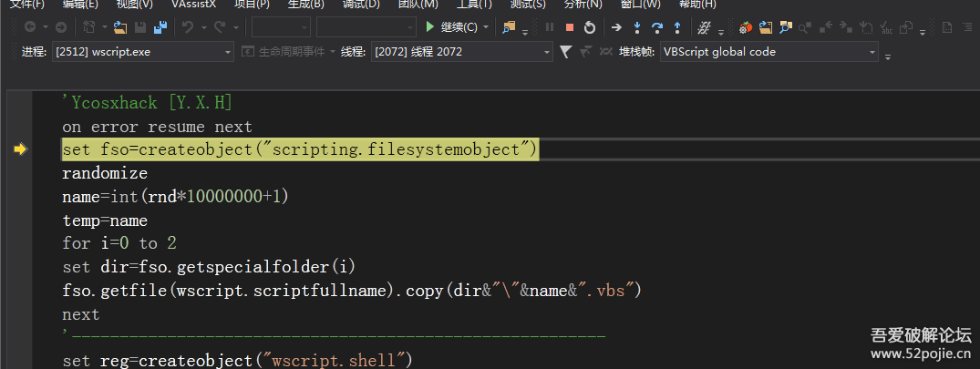Image resolution: width=980 pixels, height=369 pixels.
Task: Open the stack frame combo VBScript global code
Action: pos(769,52)
